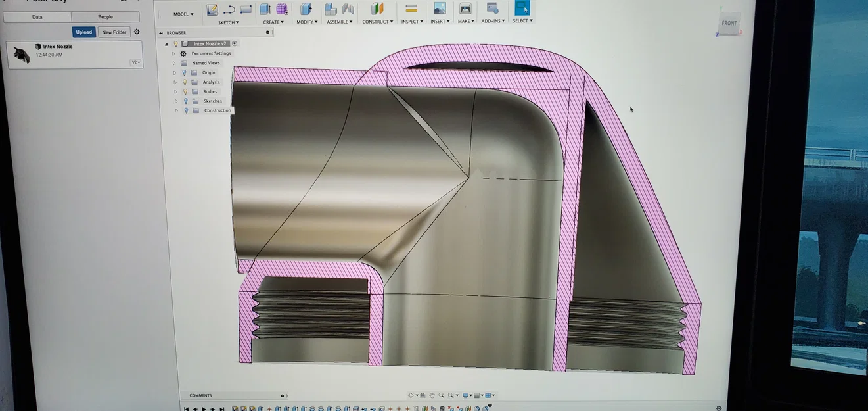868x411 pixels.
Task: Click the New Component assemble icon
Action: click(331, 9)
